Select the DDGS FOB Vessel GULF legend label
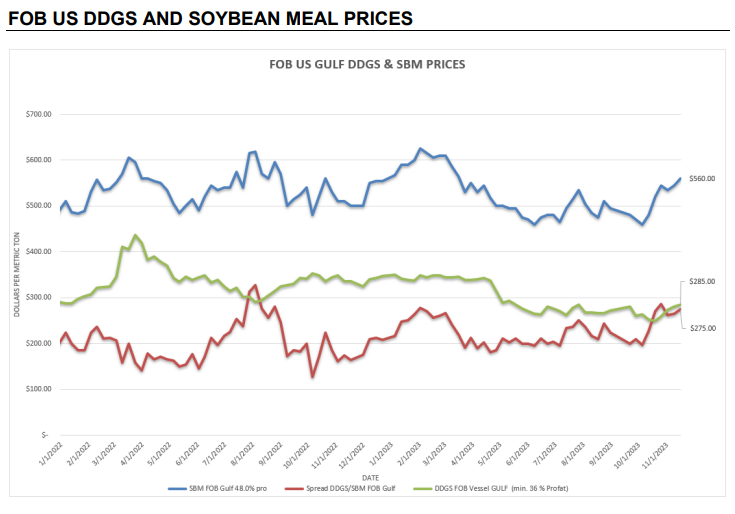Image resolution: width=735 pixels, height=514 pixels. coord(501,488)
